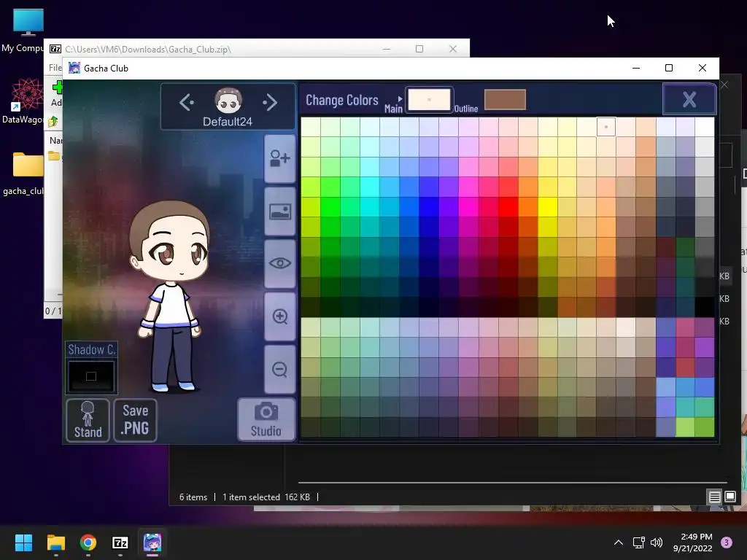Open the background image picker icon

point(280,211)
